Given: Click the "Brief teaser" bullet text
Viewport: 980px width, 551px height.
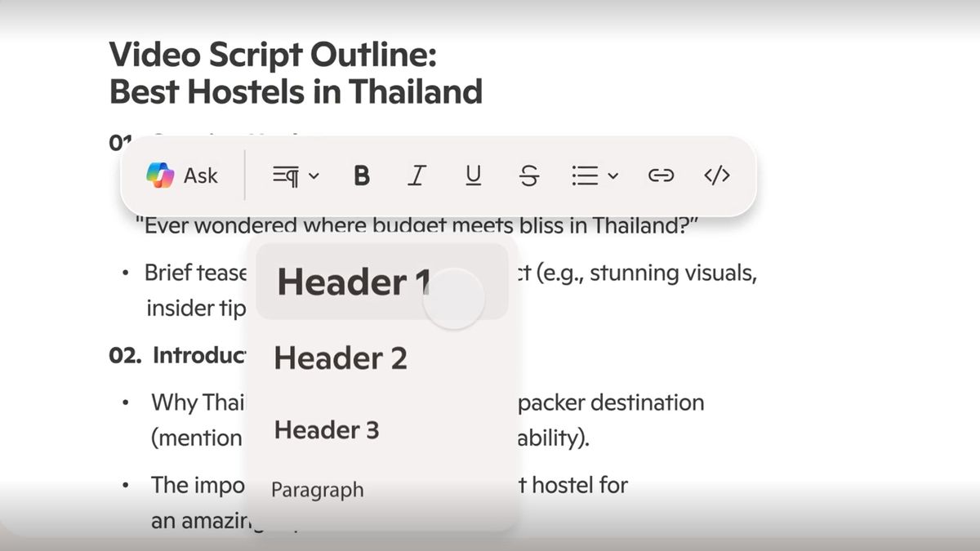Looking at the screenshot, I should [x=196, y=273].
